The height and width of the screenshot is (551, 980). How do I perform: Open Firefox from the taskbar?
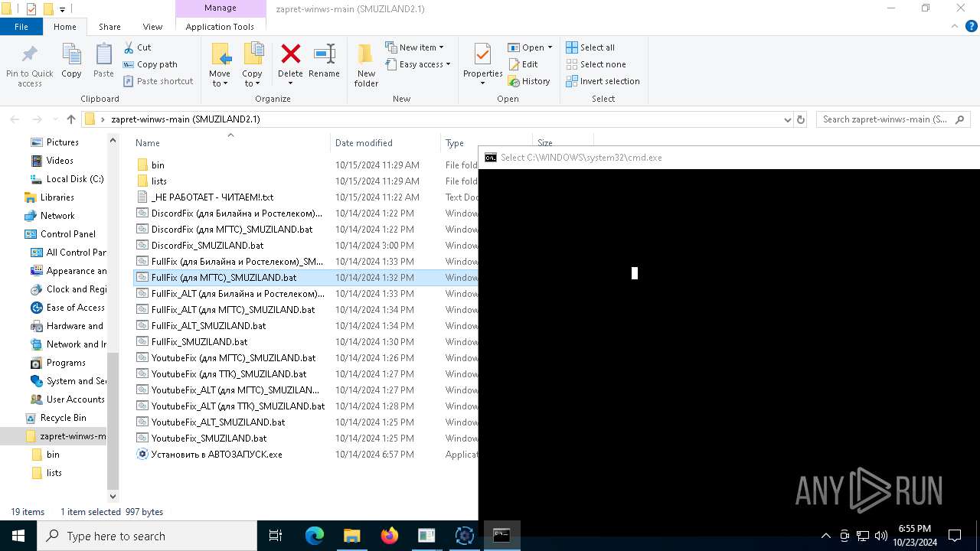coord(390,536)
